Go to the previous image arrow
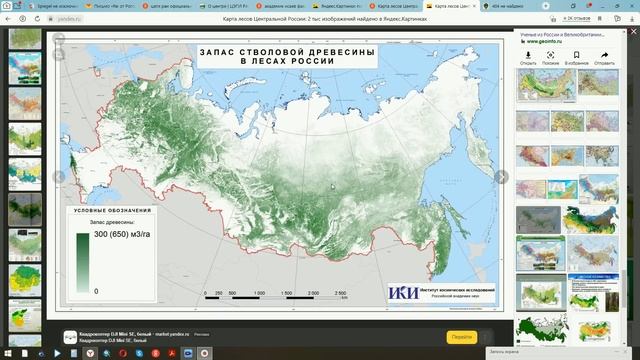The image size is (640, 360). click(59, 177)
